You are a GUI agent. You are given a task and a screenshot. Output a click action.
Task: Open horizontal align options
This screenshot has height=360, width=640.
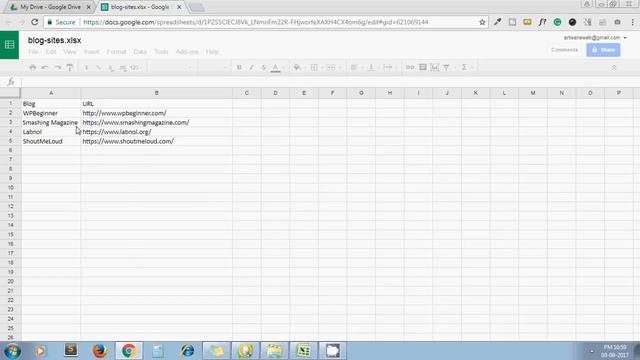(354, 67)
